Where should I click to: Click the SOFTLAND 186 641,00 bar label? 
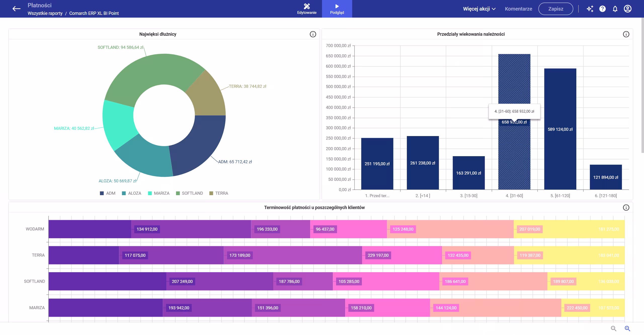click(x=455, y=281)
